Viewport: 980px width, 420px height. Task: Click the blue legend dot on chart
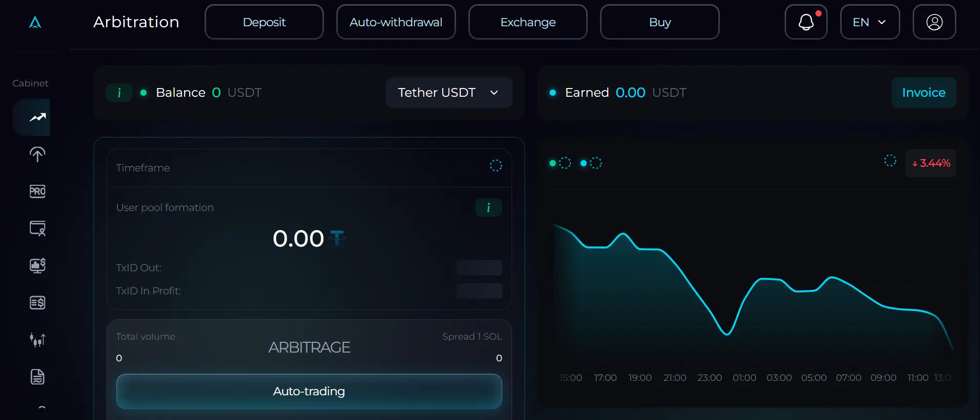584,163
